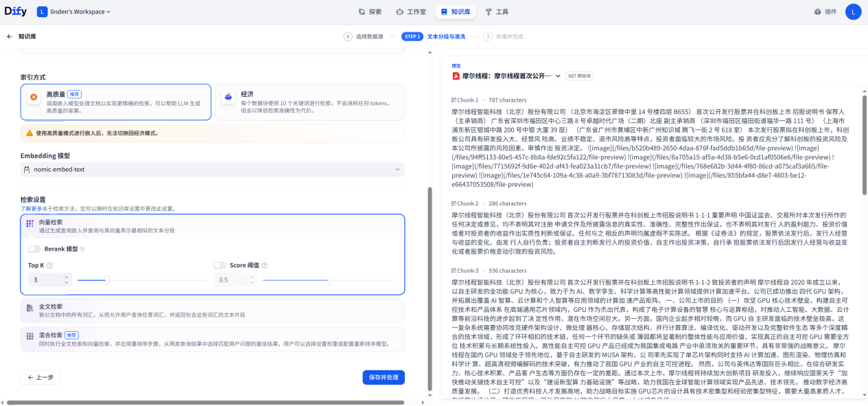The image size is (868, 406).
Task: Select 向量检索 retrieval method
Action: click(x=212, y=227)
